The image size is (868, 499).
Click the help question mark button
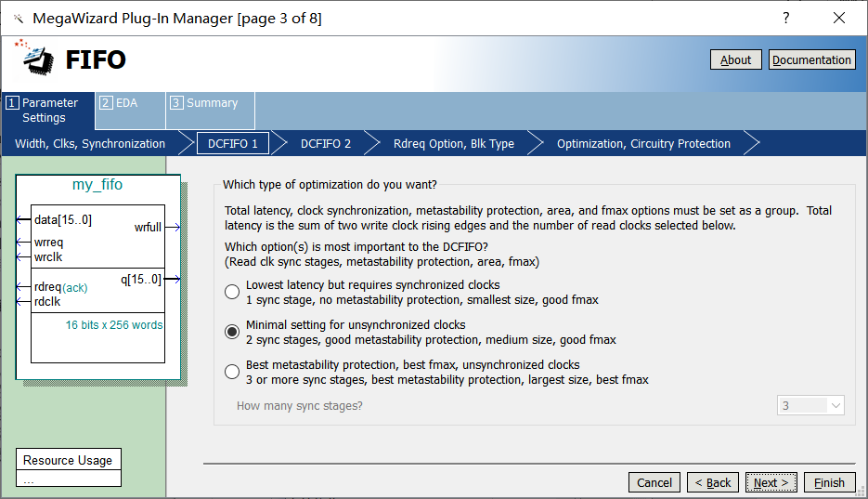click(x=785, y=18)
